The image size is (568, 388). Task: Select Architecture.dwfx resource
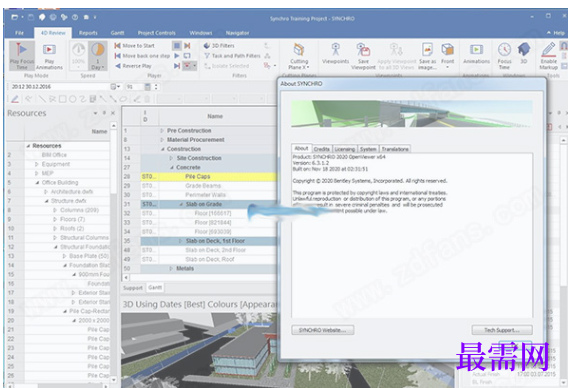pyautogui.click(x=72, y=192)
